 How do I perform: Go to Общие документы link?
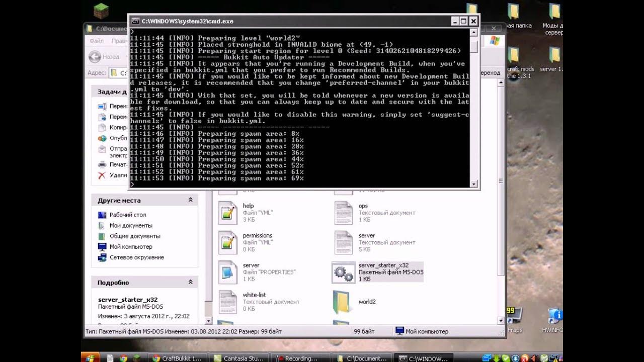pyautogui.click(x=135, y=236)
